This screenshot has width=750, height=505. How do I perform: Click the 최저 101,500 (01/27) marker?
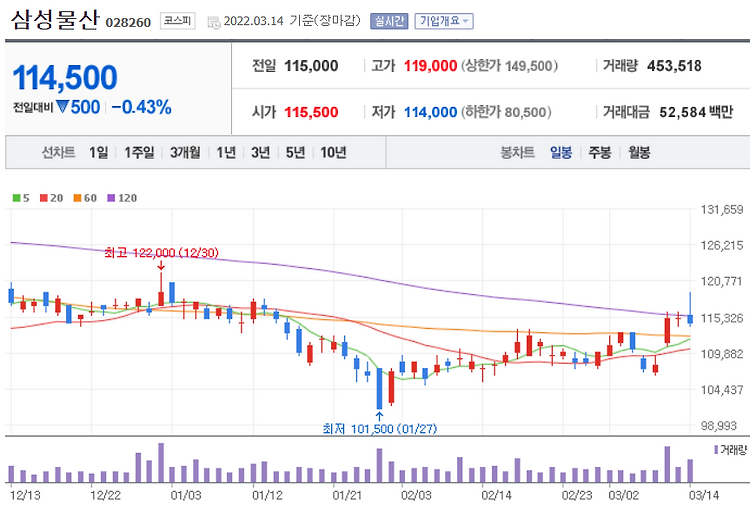pyautogui.click(x=379, y=428)
